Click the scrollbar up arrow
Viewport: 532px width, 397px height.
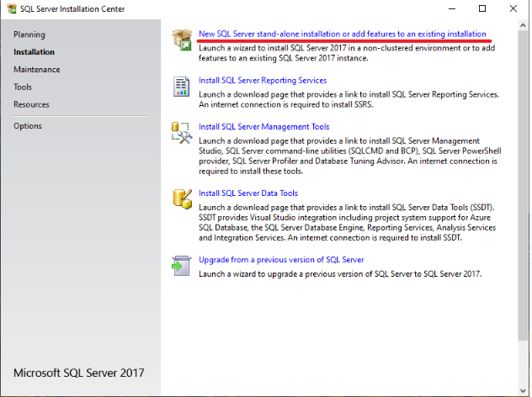point(523,25)
